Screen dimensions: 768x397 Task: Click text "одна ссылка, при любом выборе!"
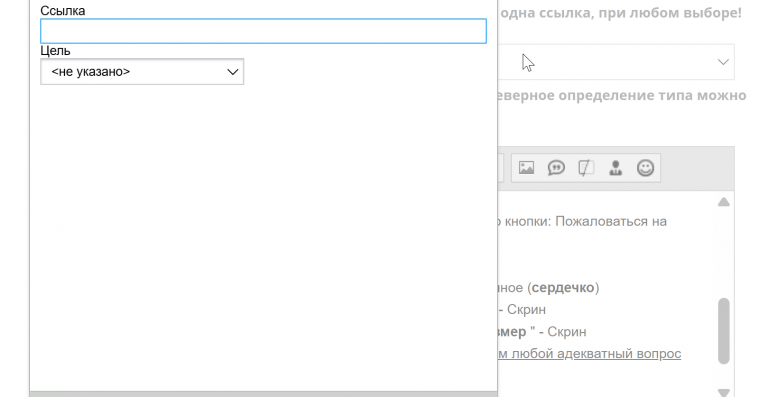(621, 13)
